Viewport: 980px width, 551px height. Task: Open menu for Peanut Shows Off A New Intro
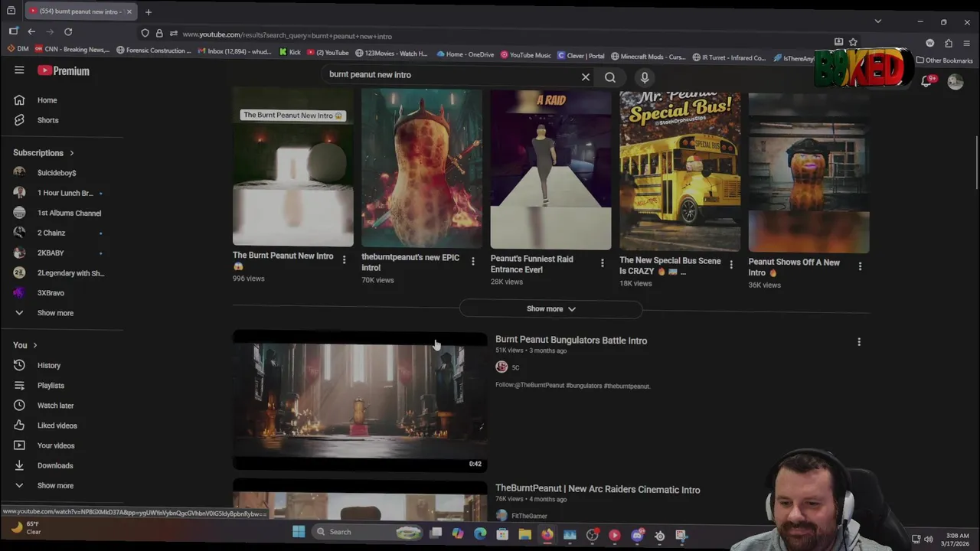(x=860, y=266)
